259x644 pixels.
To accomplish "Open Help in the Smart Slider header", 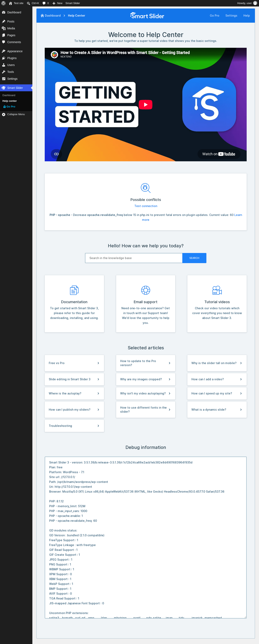I will [x=246, y=16].
